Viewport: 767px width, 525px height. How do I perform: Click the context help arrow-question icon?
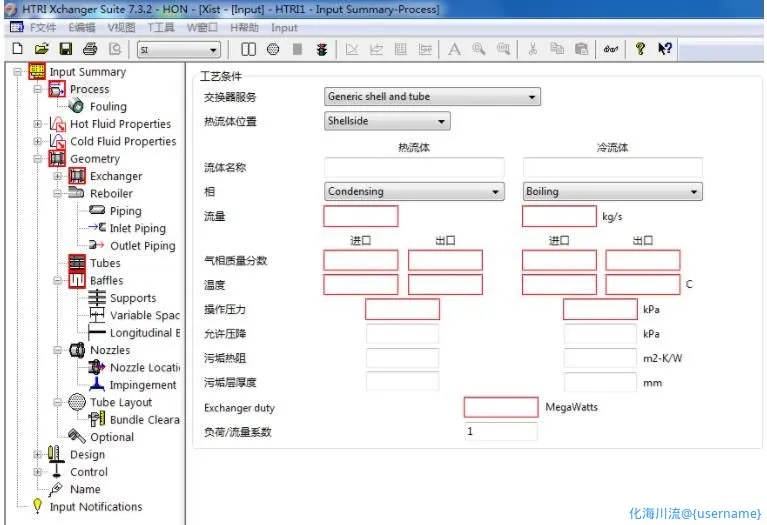tap(665, 49)
